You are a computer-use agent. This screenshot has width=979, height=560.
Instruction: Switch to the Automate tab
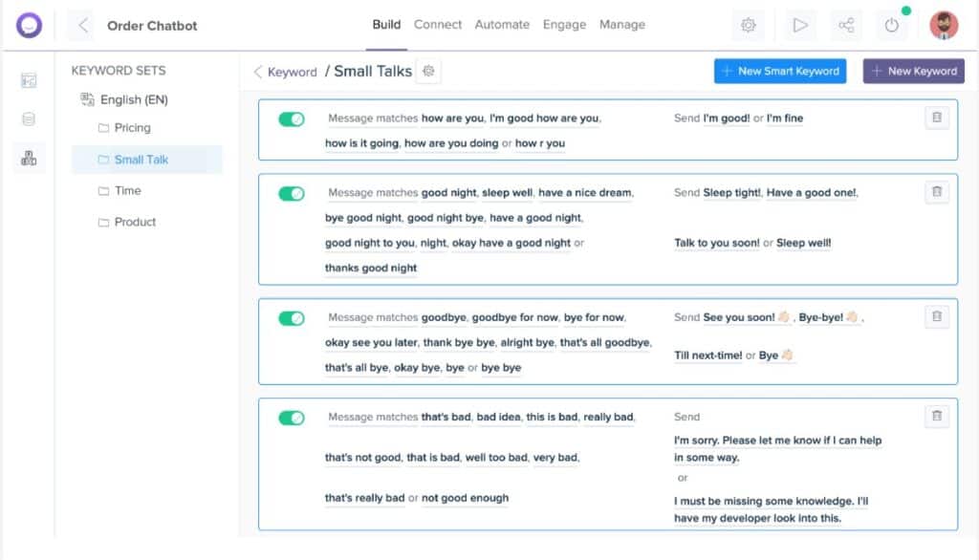pos(502,25)
